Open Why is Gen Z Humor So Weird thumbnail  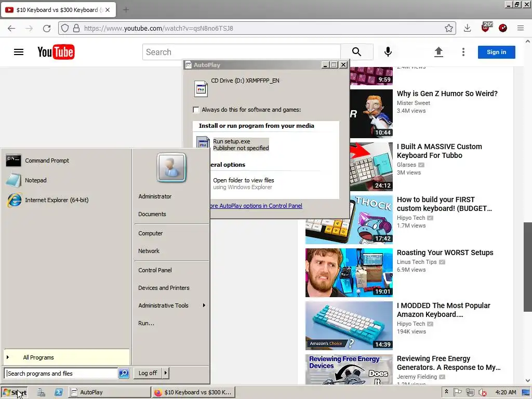371,114
